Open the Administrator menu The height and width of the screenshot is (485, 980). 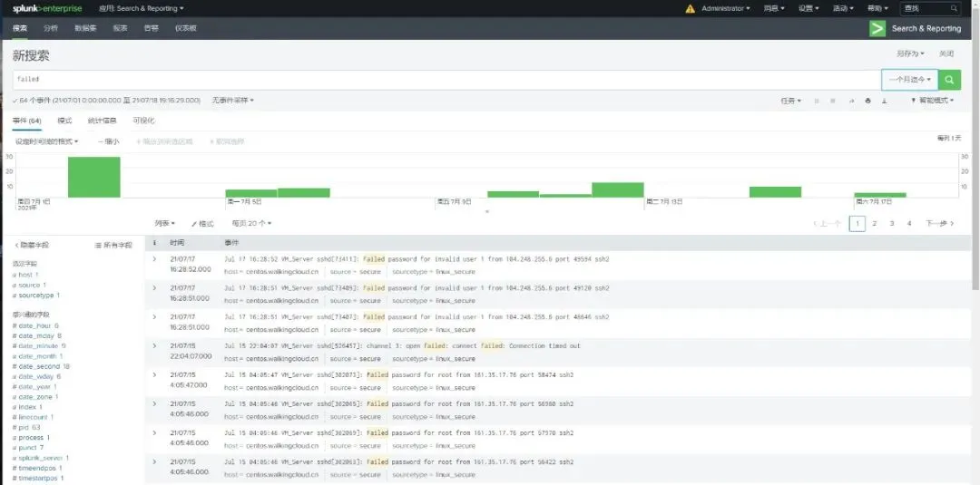[726, 9]
